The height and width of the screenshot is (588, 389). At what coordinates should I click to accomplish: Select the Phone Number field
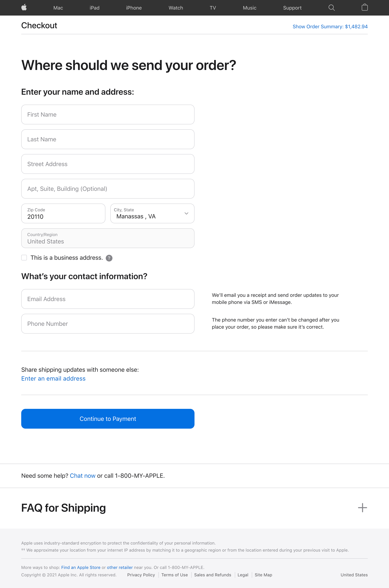pos(108,324)
